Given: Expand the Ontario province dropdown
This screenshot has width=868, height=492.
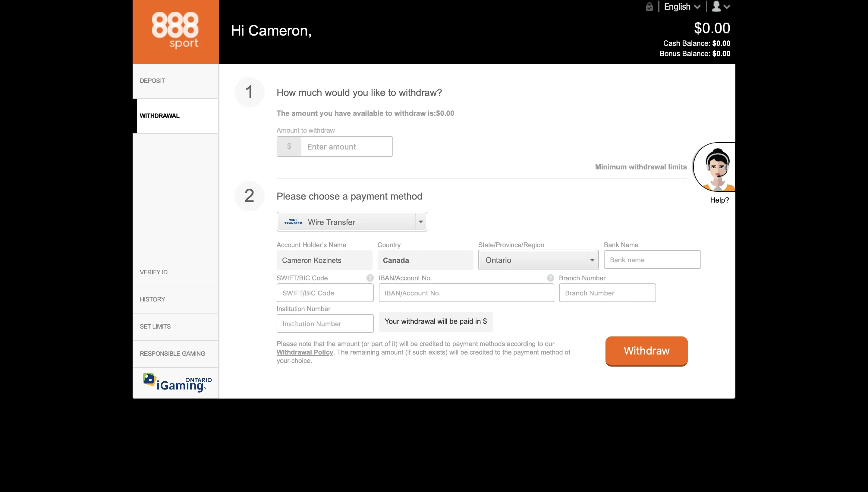Looking at the screenshot, I should tap(592, 260).
